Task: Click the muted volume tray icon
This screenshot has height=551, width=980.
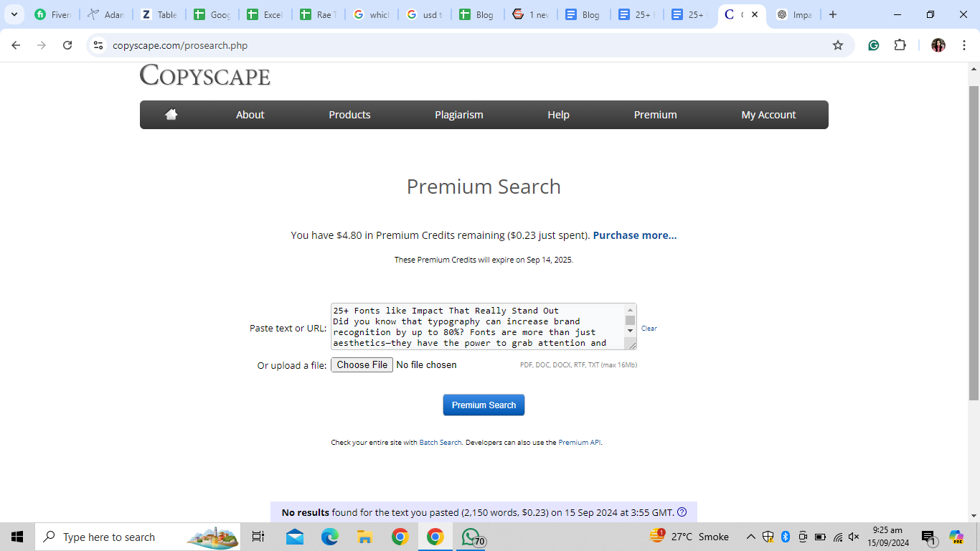Action: pyautogui.click(x=854, y=537)
